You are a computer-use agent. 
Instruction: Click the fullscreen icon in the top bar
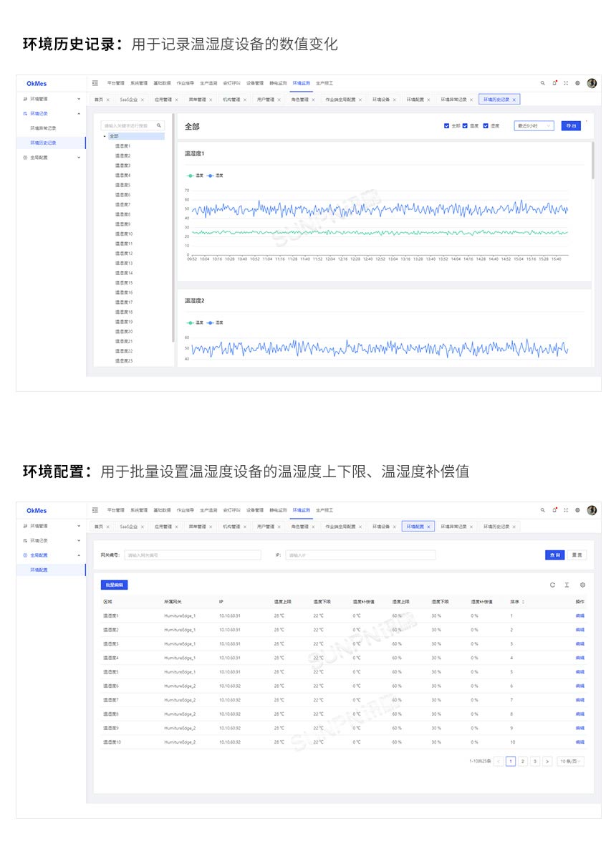[566, 83]
